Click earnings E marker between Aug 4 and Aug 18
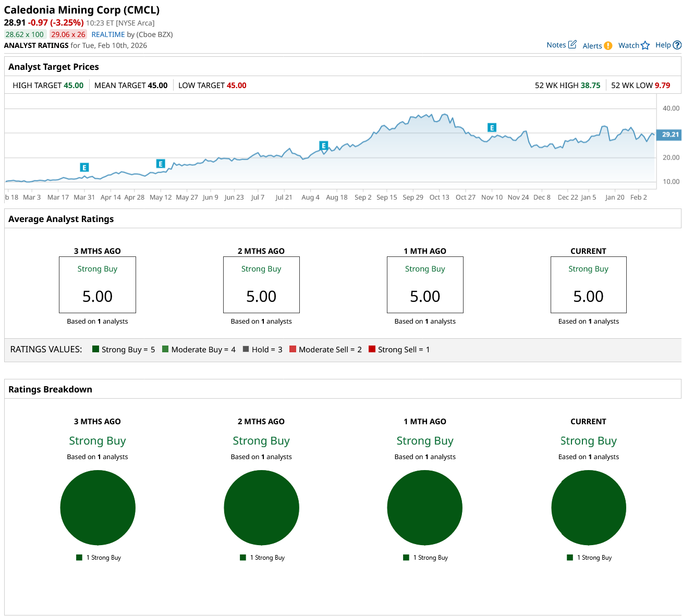 click(x=323, y=146)
